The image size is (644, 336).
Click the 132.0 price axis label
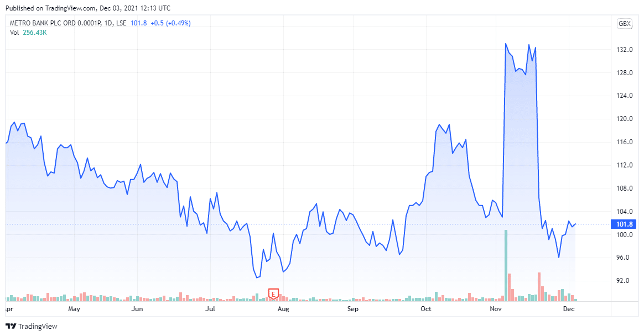click(x=624, y=50)
